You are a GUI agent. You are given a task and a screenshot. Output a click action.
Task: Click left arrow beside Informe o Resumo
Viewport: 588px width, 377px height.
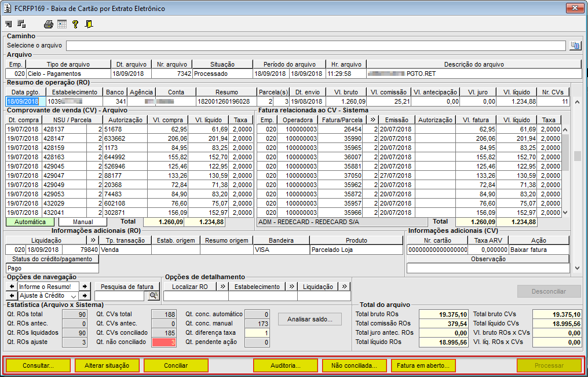click(x=11, y=287)
